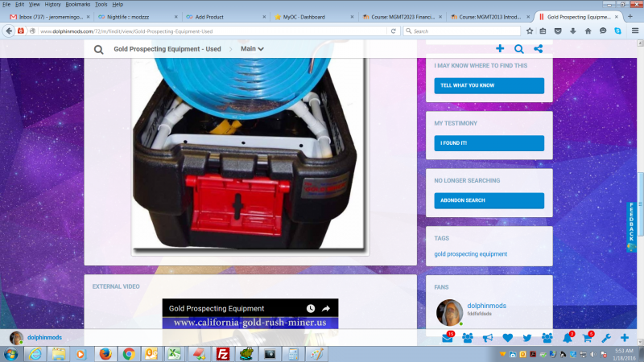Open the gold prospecting equipment tag link
This screenshot has width=644, height=362.
coord(471,254)
